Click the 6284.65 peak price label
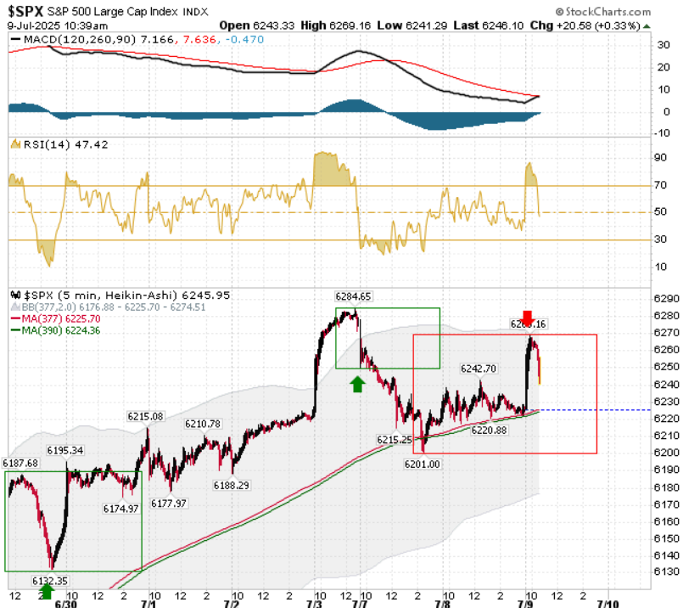The image size is (700, 608). (353, 296)
